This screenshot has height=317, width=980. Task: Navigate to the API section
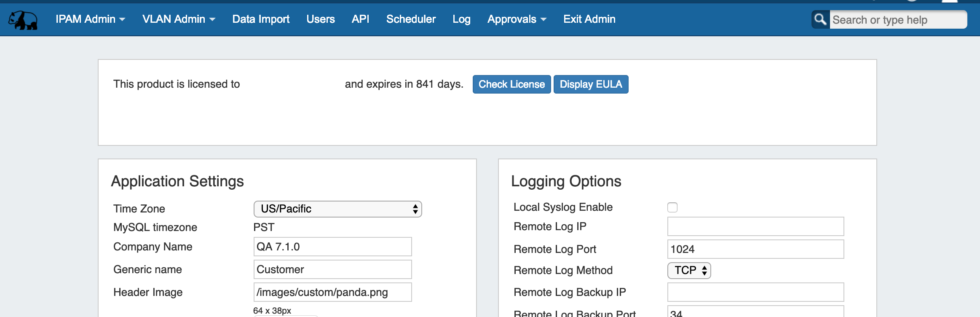[x=360, y=19]
